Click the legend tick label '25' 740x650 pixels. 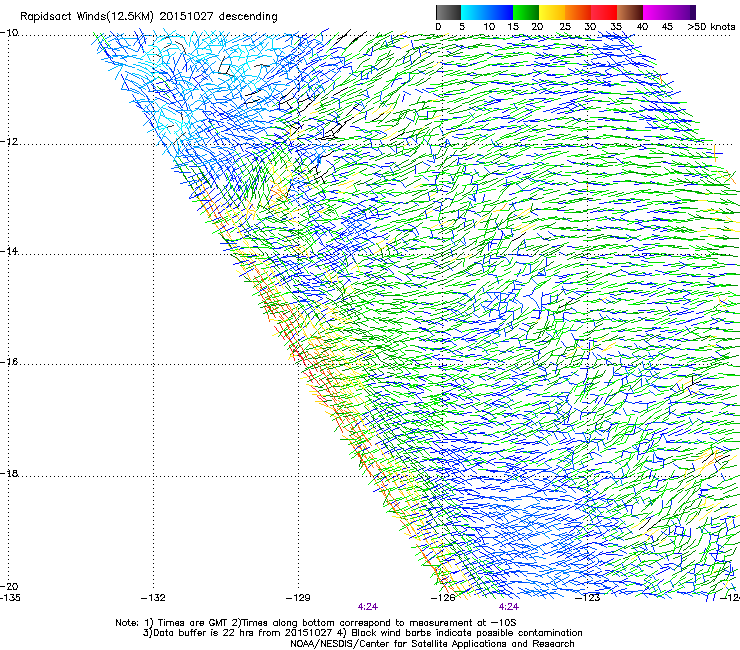point(564,27)
